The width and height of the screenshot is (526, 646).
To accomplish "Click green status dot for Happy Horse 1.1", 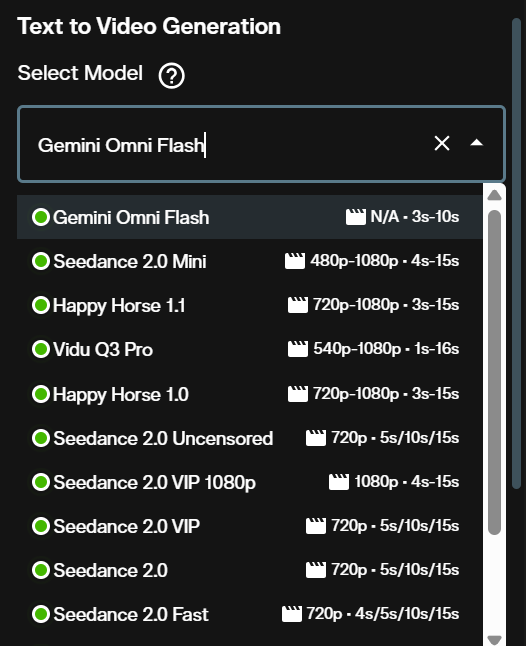I will (x=41, y=305).
